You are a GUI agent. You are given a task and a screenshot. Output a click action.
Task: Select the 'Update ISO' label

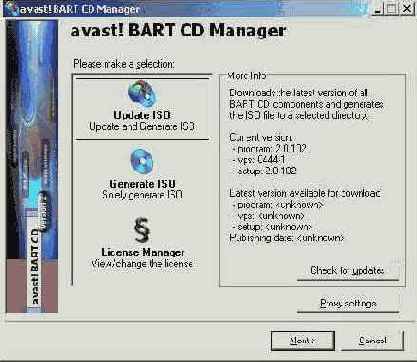tap(142, 115)
